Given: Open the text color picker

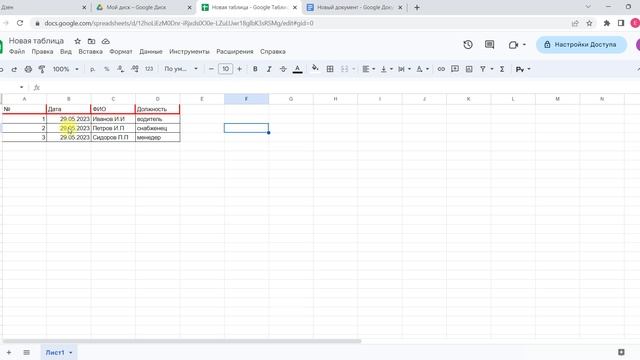Looking at the screenshot, I should click(x=298, y=69).
